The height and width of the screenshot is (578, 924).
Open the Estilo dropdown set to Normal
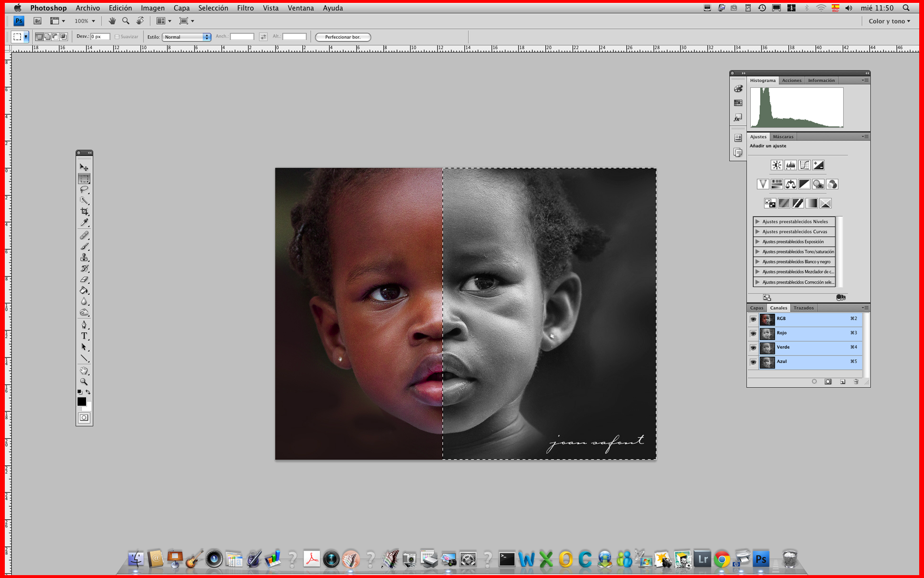(x=187, y=37)
